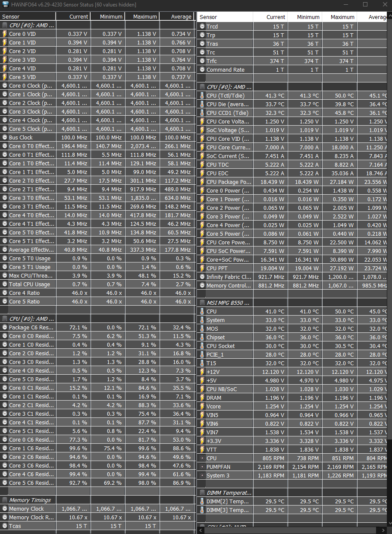Click right pane's Sensor column header
Image resolution: width=392 pixels, height=534 pixels.
225,17
